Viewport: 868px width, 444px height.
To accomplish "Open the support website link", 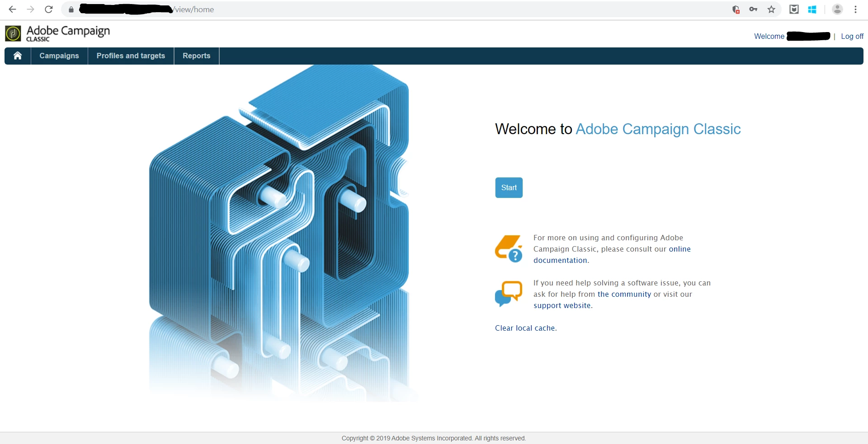I will [x=562, y=305].
